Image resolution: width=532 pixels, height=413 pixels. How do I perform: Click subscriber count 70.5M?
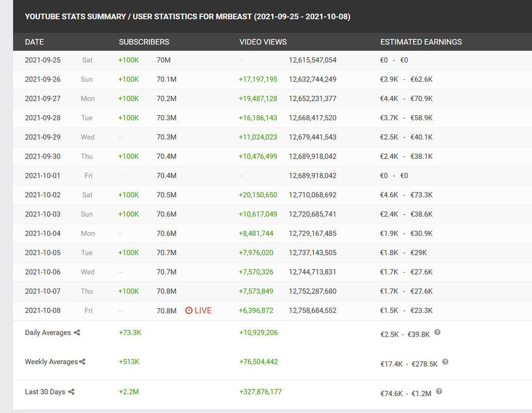click(x=166, y=195)
